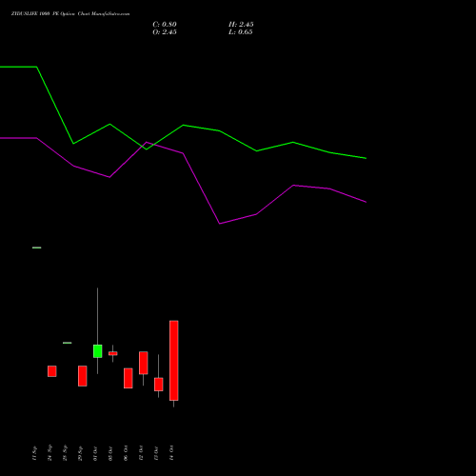Click the red candle on 06 Oct

point(129,378)
